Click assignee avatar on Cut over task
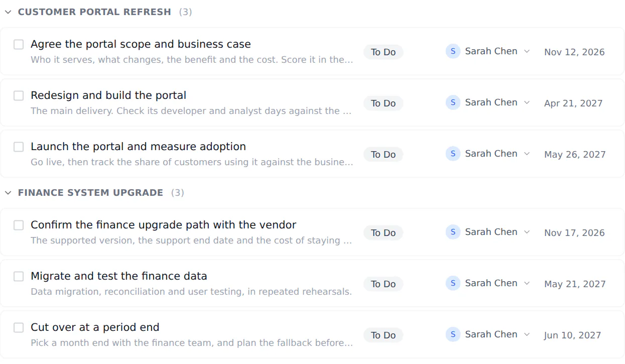The height and width of the screenshot is (364, 625). (x=453, y=334)
